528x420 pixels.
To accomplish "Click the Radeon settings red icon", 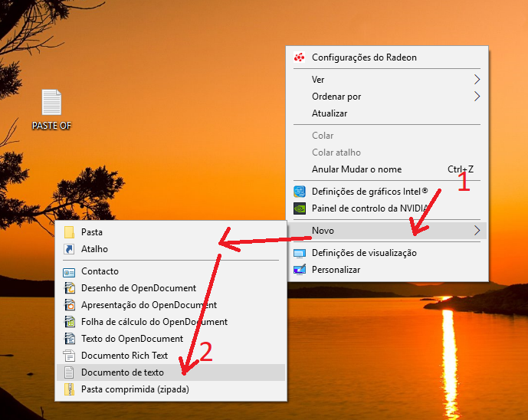I will [300, 57].
